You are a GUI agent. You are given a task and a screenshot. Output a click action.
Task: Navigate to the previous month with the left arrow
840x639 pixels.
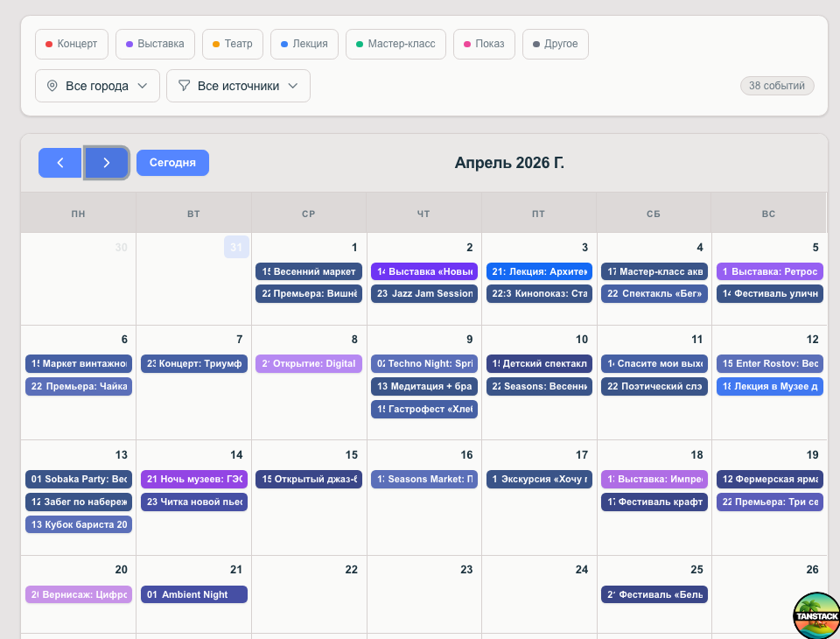pyautogui.click(x=59, y=163)
